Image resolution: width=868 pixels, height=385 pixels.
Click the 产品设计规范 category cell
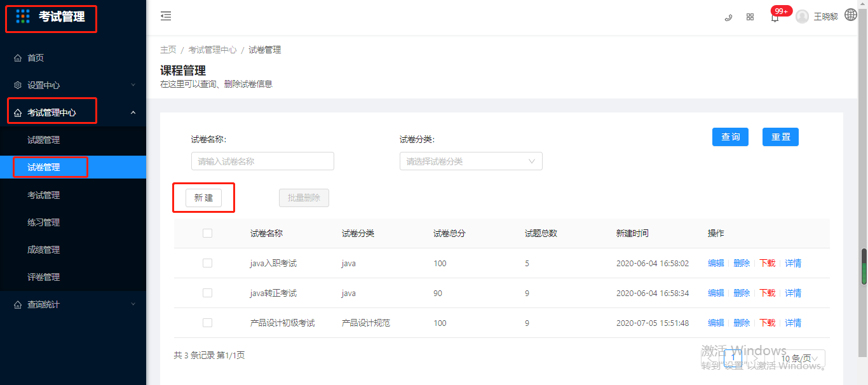(366, 323)
